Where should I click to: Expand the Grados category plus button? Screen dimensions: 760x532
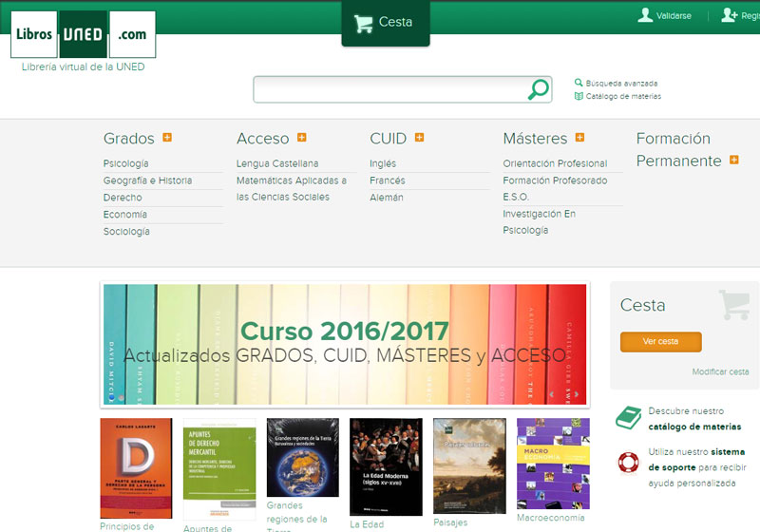pos(167,138)
